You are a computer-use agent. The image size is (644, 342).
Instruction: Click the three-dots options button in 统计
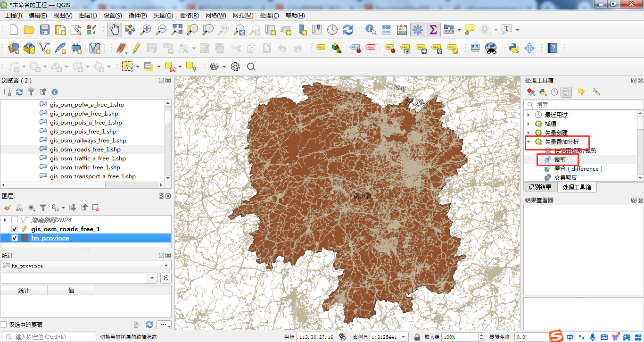coord(164,325)
